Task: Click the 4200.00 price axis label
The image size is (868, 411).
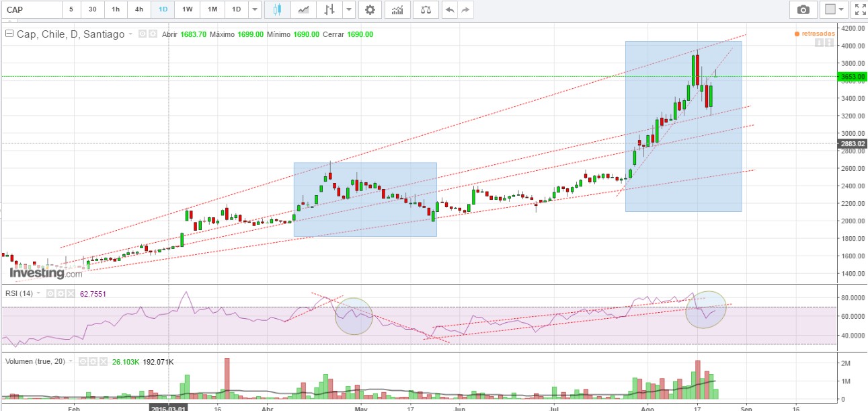Action: tap(852, 29)
